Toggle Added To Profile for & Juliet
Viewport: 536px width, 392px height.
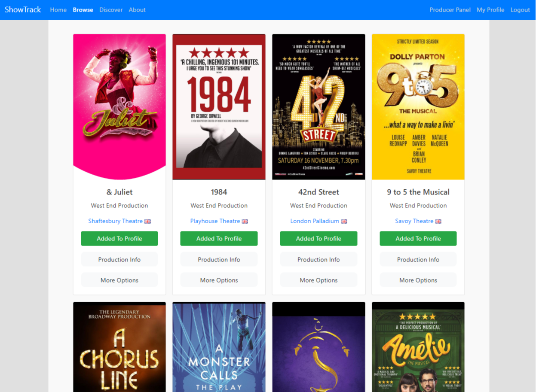(119, 238)
